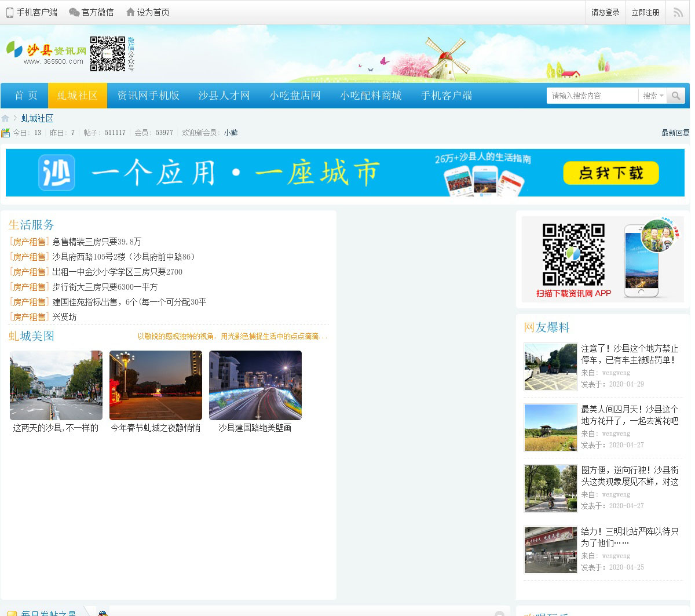Go to 沙县人才网 in navigation bar
This screenshot has width=695, height=616.
click(224, 96)
